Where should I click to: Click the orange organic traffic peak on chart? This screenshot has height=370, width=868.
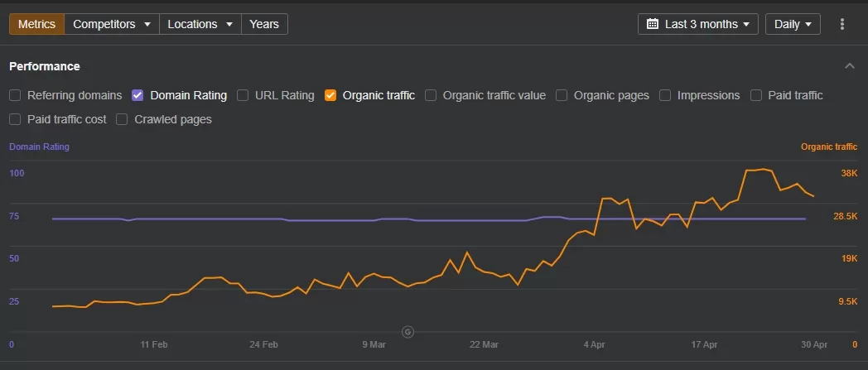coord(763,169)
